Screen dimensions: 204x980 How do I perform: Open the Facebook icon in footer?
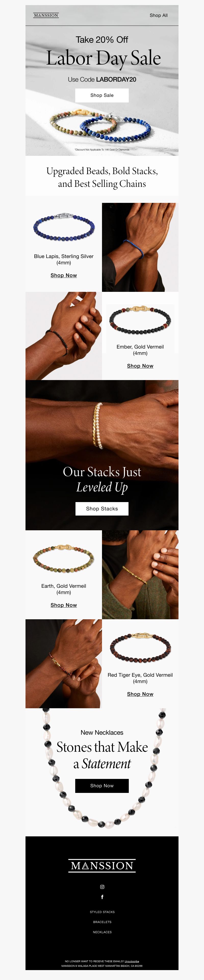tap(102, 897)
